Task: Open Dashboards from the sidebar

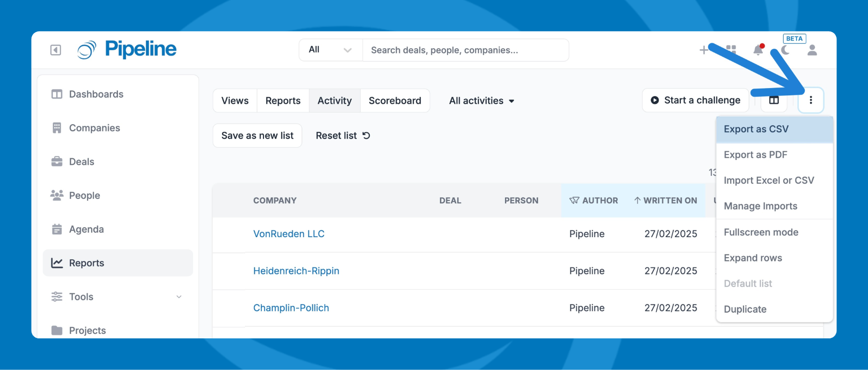Action: (x=96, y=94)
